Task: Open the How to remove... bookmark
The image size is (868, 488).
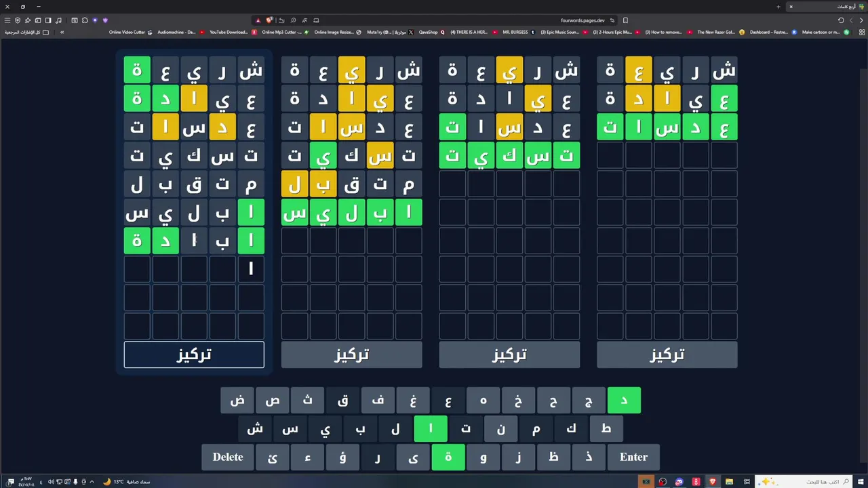Action: click(x=667, y=32)
